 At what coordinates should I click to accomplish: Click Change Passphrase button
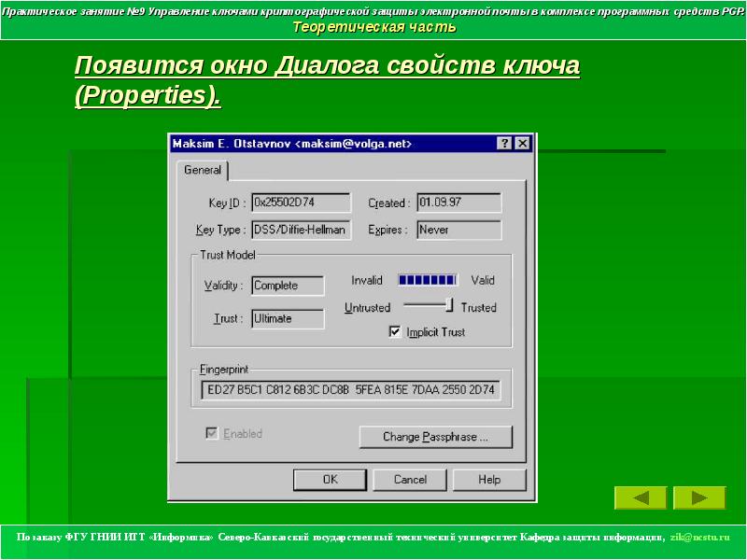click(x=435, y=437)
